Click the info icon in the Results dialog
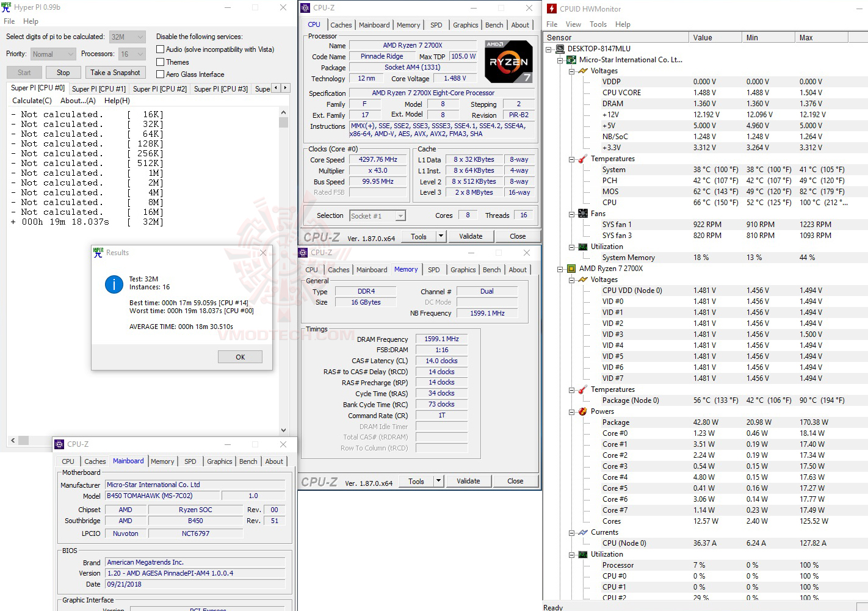Image resolution: width=868 pixels, height=611 pixels. tap(114, 284)
